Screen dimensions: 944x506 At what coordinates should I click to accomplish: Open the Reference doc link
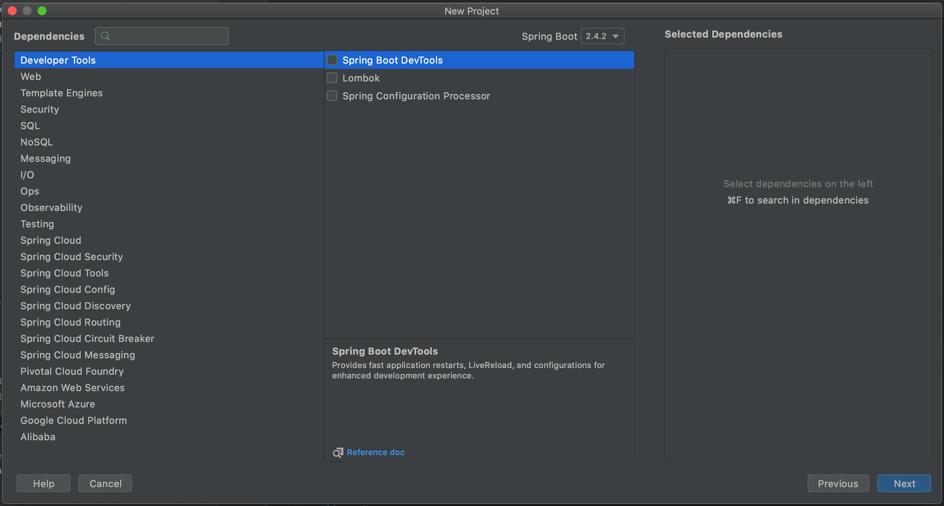[376, 453]
